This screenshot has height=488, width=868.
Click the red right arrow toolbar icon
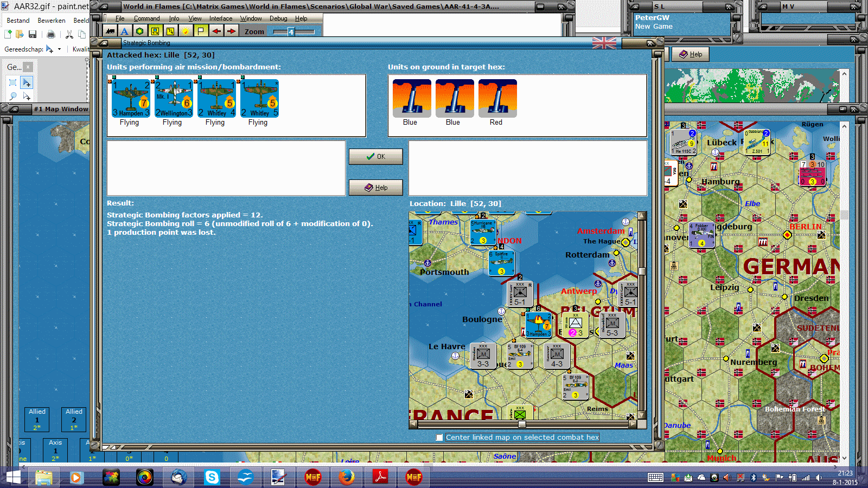pos(232,31)
